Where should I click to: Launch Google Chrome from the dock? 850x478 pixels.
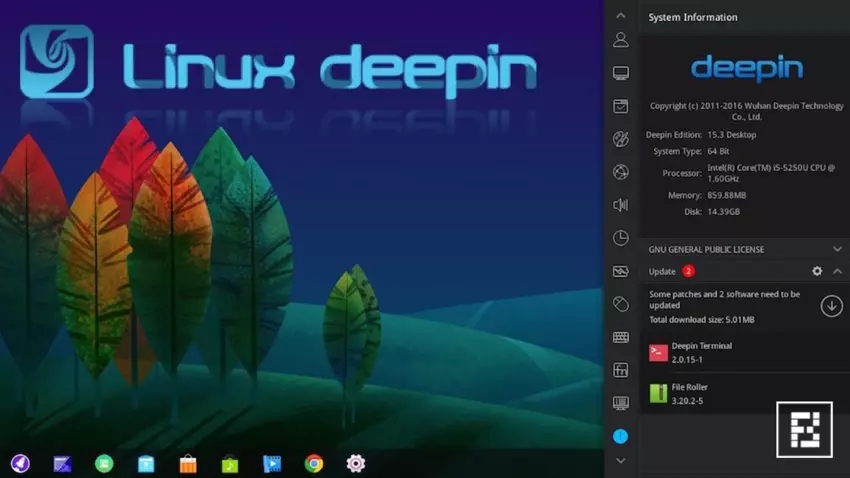coord(314,463)
